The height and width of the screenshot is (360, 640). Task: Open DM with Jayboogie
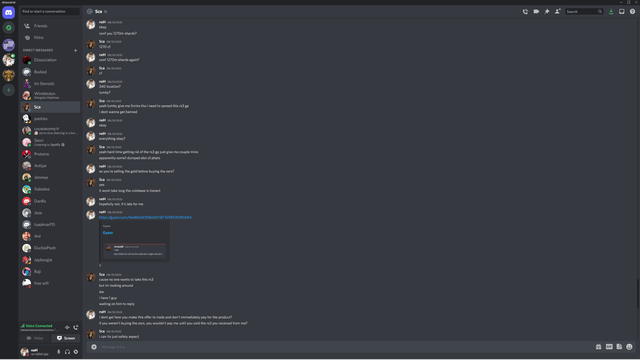[50, 260]
